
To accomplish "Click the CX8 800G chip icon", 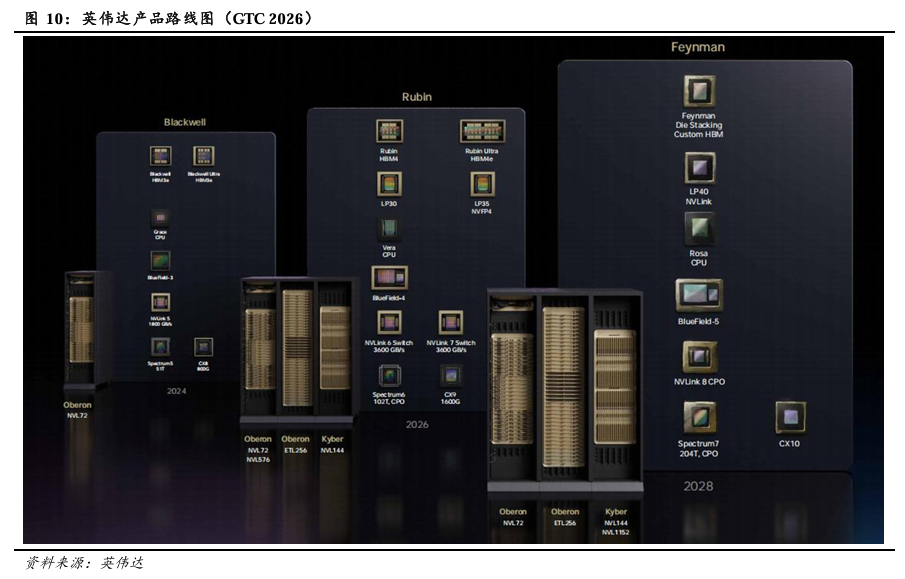I will pyautogui.click(x=203, y=347).
